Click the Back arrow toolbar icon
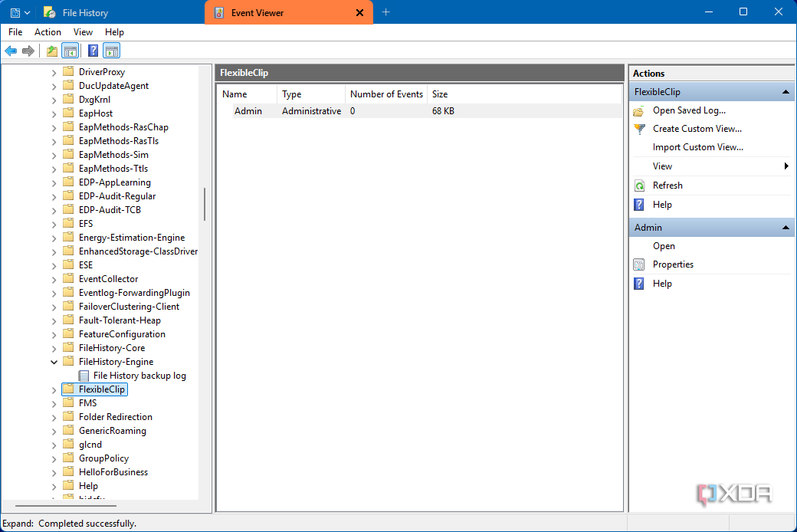 11,51
